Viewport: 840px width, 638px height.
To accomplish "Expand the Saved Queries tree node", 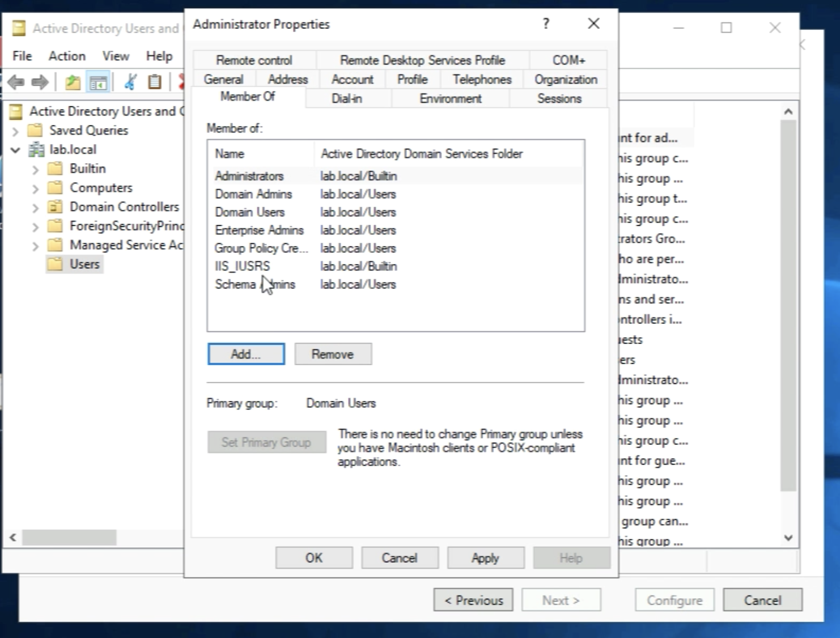I will 15,131.
